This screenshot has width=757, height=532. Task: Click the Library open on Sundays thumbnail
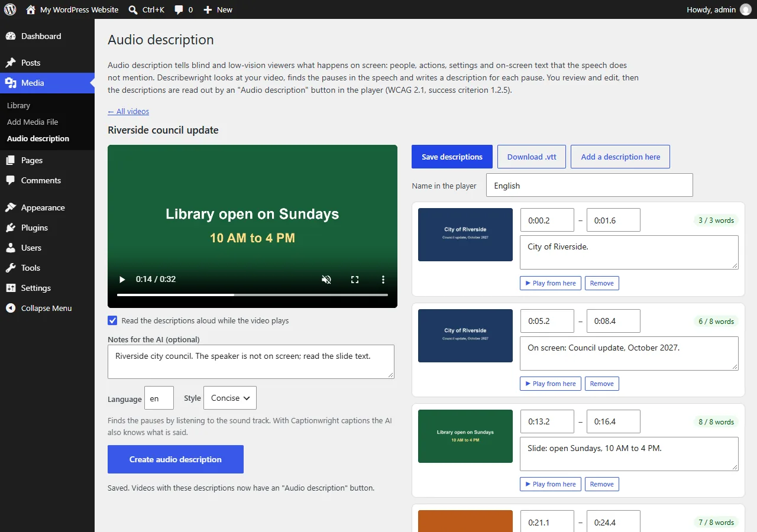465,436
